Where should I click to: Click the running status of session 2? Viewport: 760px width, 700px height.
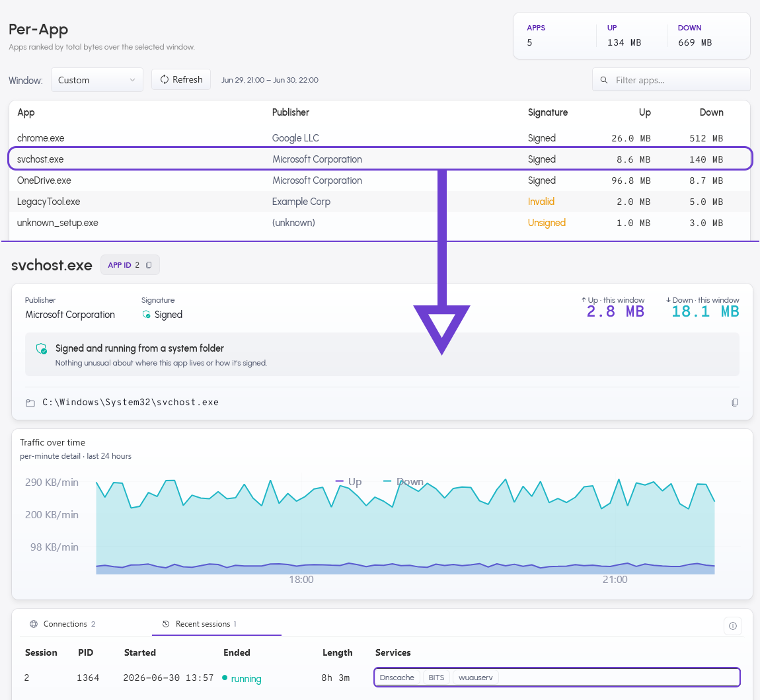241,678
